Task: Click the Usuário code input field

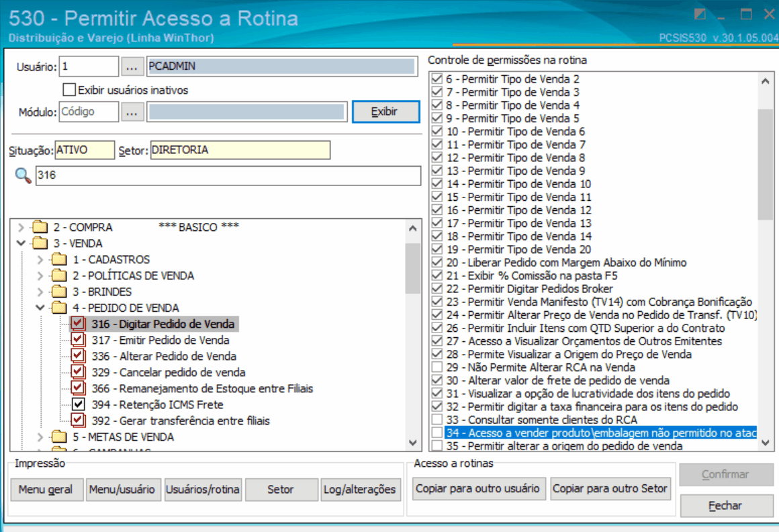Action: point(89,66)
